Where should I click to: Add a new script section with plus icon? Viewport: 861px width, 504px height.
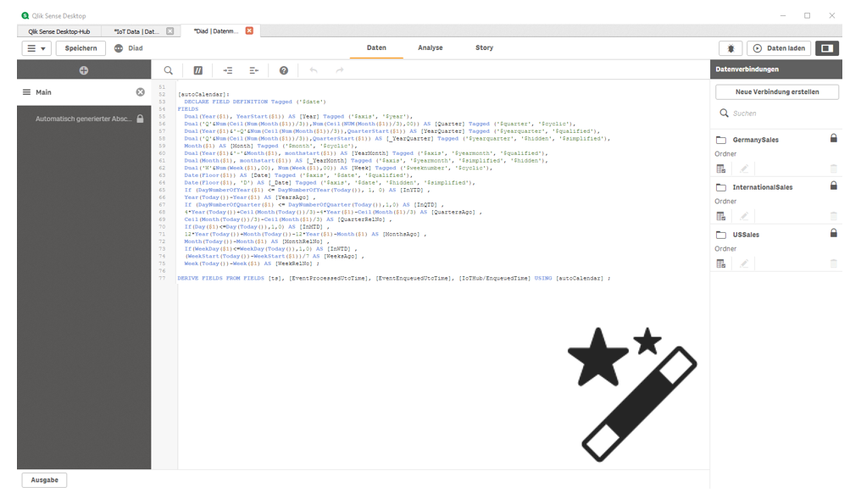83,70
